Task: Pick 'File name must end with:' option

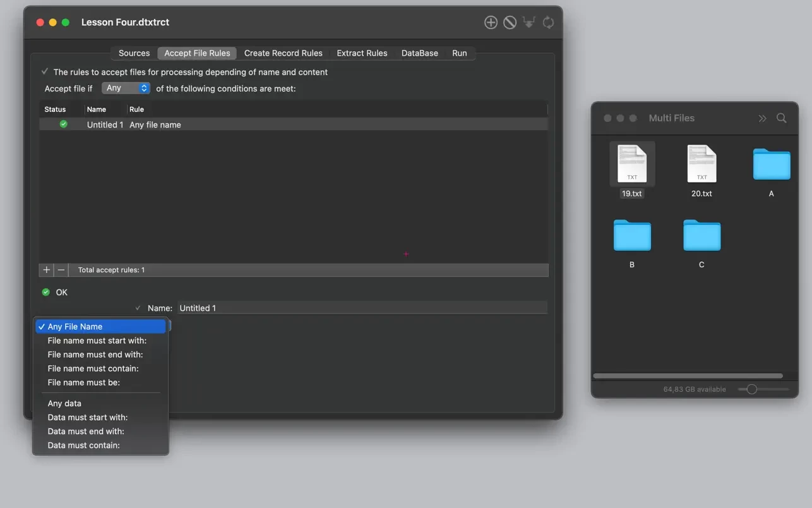Action: click(95, 354)
